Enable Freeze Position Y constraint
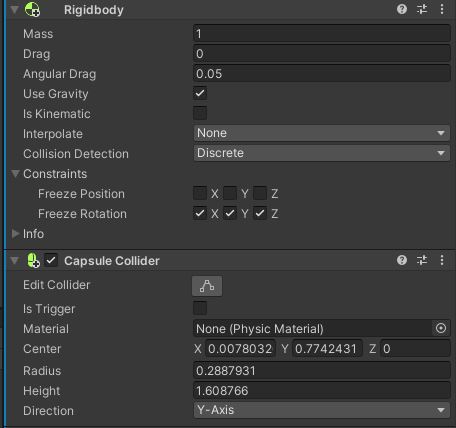This screenshot has height=428, width=456. click(x=230, y=193)
